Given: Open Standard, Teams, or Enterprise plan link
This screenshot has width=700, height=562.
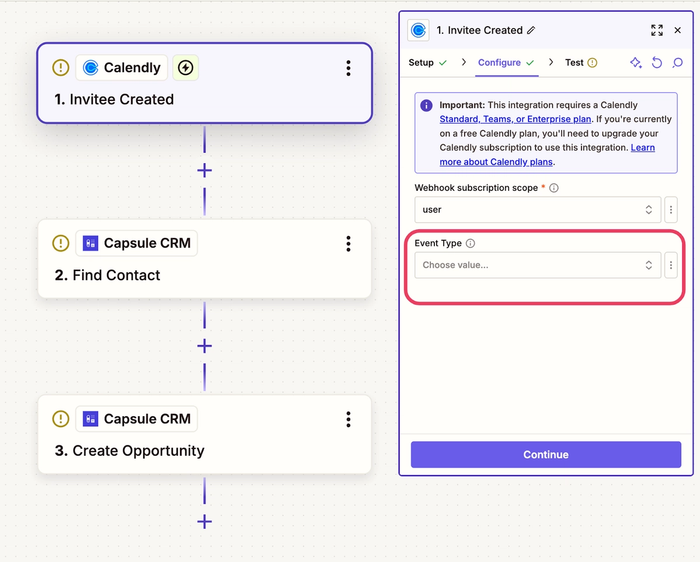Looking at the screenshot, I should (515, 119).
